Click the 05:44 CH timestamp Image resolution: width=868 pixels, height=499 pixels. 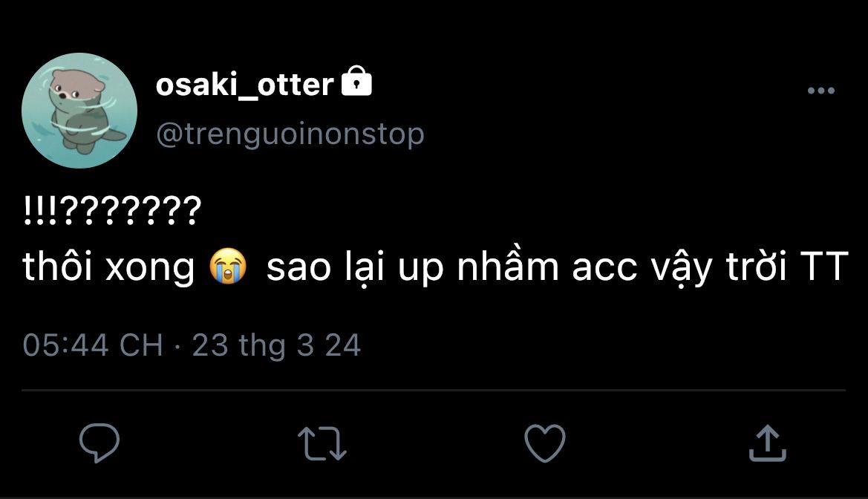pyautogui.click(x=92, y=345)
